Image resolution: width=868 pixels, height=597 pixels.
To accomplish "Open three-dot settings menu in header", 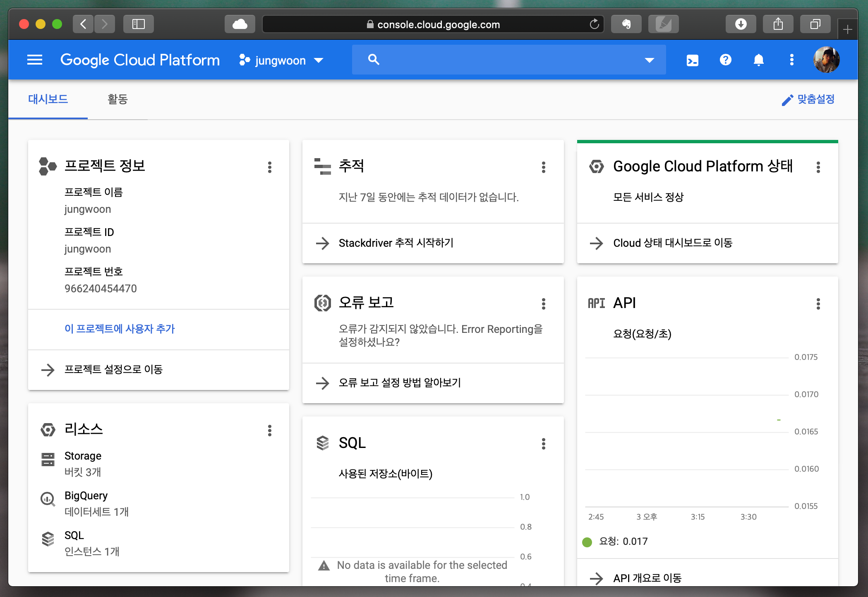I will pyautogui.click(x=791, y=60).
